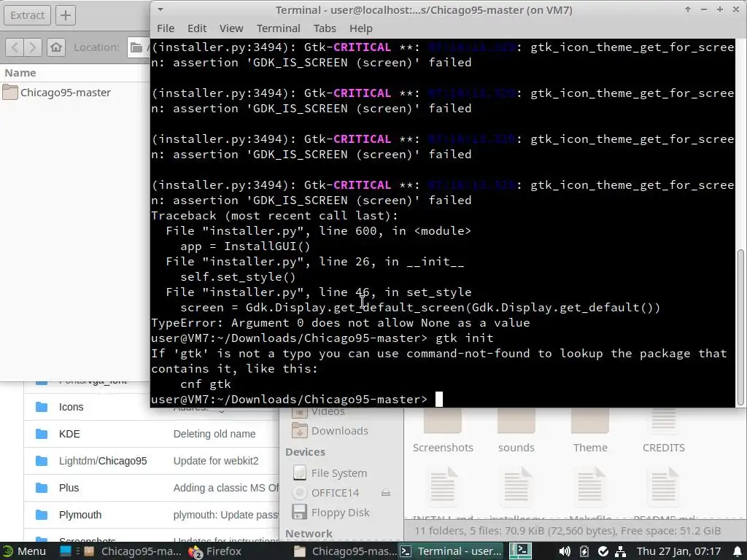Click the battery/power icon in the tray

click(x=584, y=551)
